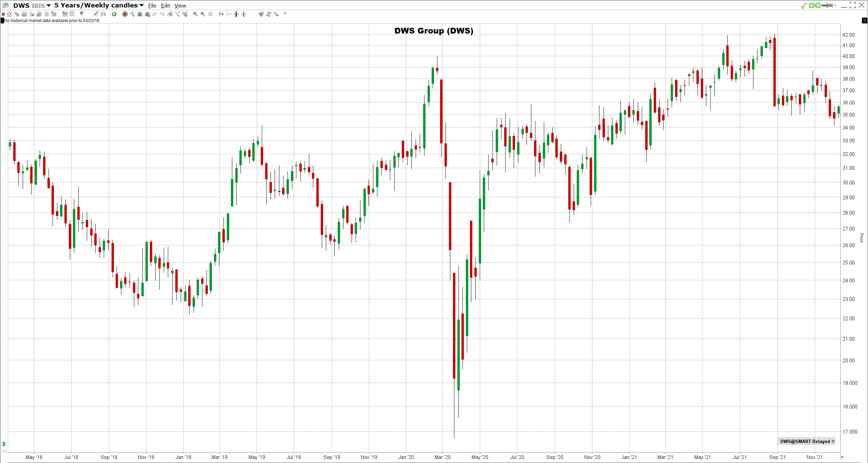Click the 17.000 price axis label
This screenshot has width=868, height=463.
click(x=850, y=432)
